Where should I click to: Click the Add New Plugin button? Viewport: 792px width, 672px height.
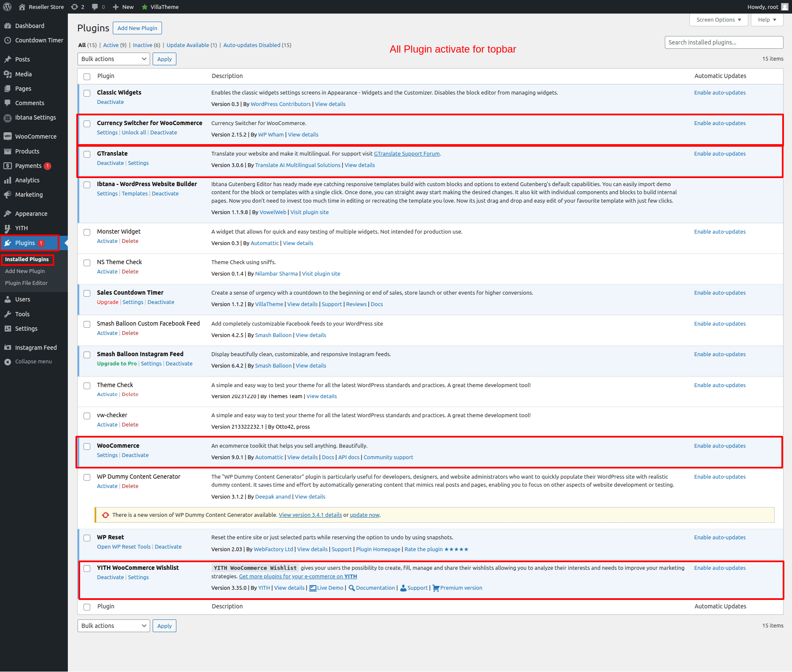pos(137,28)
